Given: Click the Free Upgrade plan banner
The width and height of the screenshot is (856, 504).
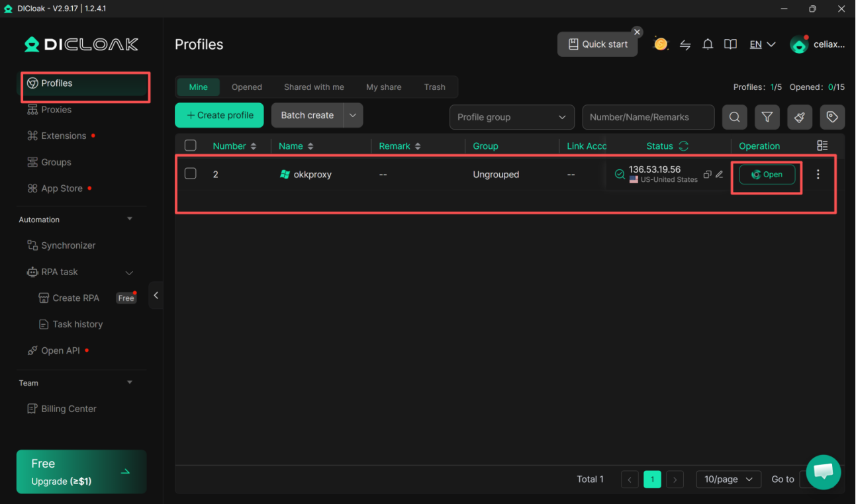Looking at the screenshot, I should [x=81, y=472].
